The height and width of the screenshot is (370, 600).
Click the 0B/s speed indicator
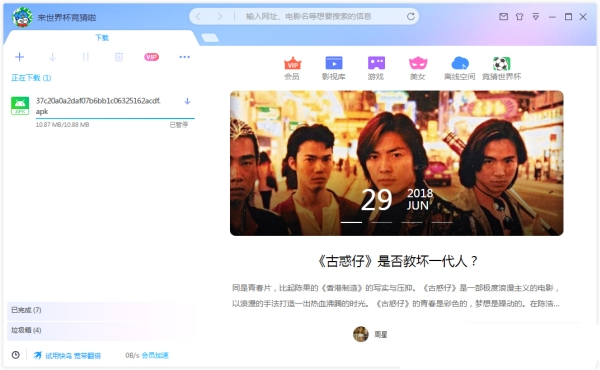pyautogui.click(x=132, y=355)
